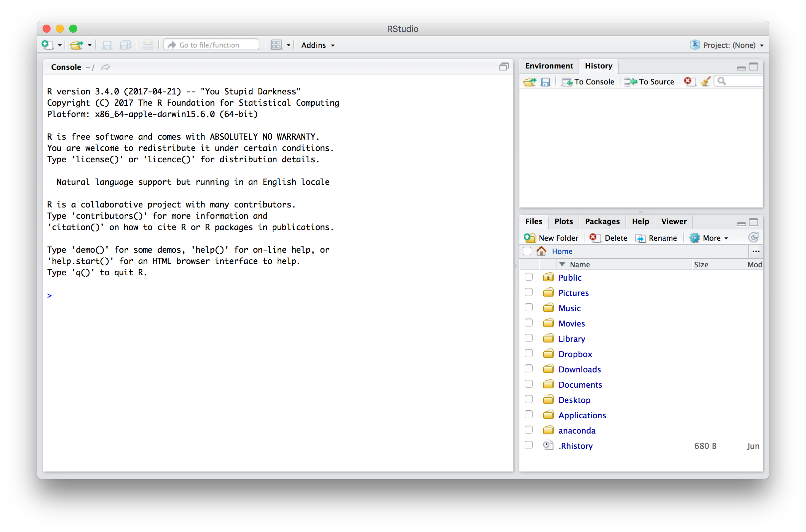Check the Dropbox folder checkbox
Viewport: 806px width, 532px height.
coord(528,353)
